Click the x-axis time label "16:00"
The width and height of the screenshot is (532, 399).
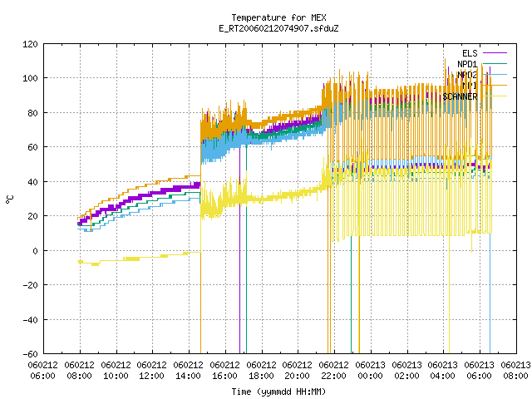coord(224,376)
